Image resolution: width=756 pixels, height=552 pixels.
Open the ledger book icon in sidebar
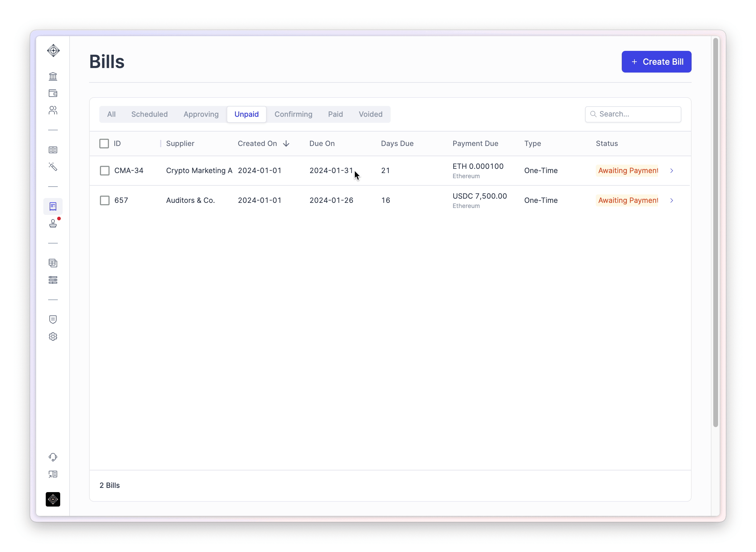coord(53,150)
